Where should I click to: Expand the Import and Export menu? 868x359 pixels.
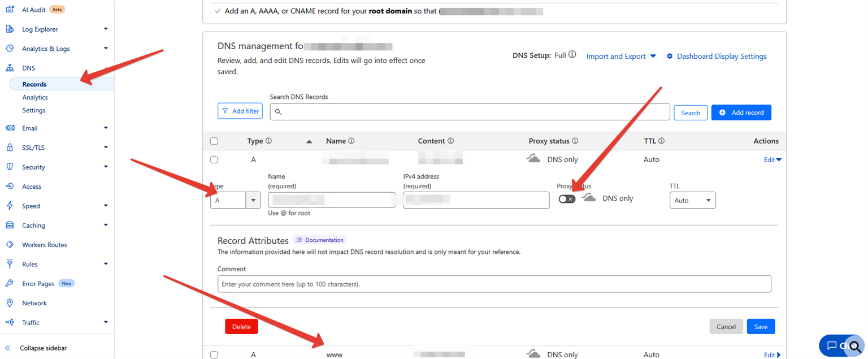621,57
